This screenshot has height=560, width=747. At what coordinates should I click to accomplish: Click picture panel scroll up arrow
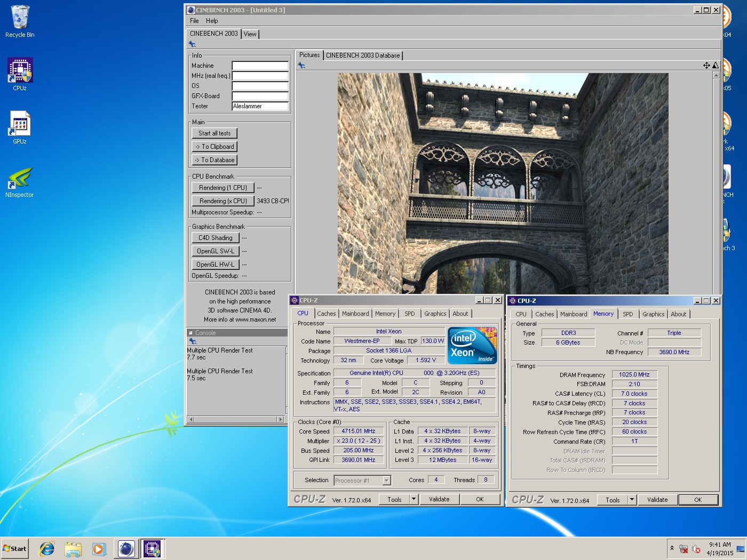(716, 75)
